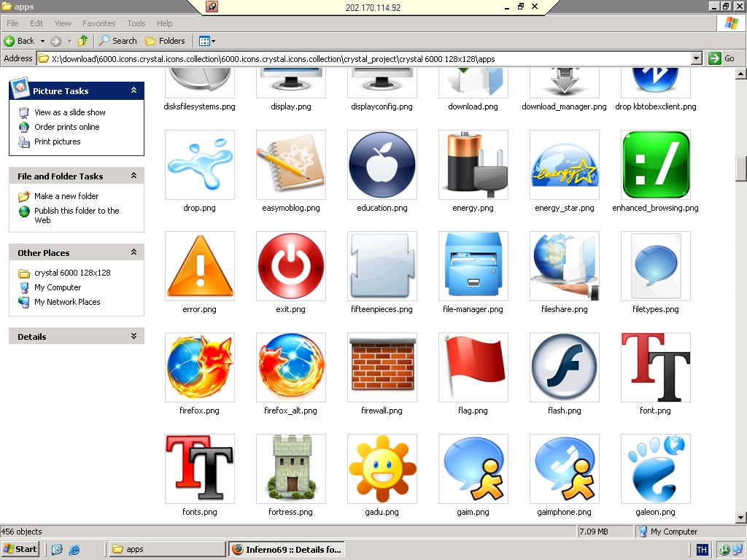
Task: Open My Computer in Other Places
Action: pyautogui.click(x=58, y=287)
